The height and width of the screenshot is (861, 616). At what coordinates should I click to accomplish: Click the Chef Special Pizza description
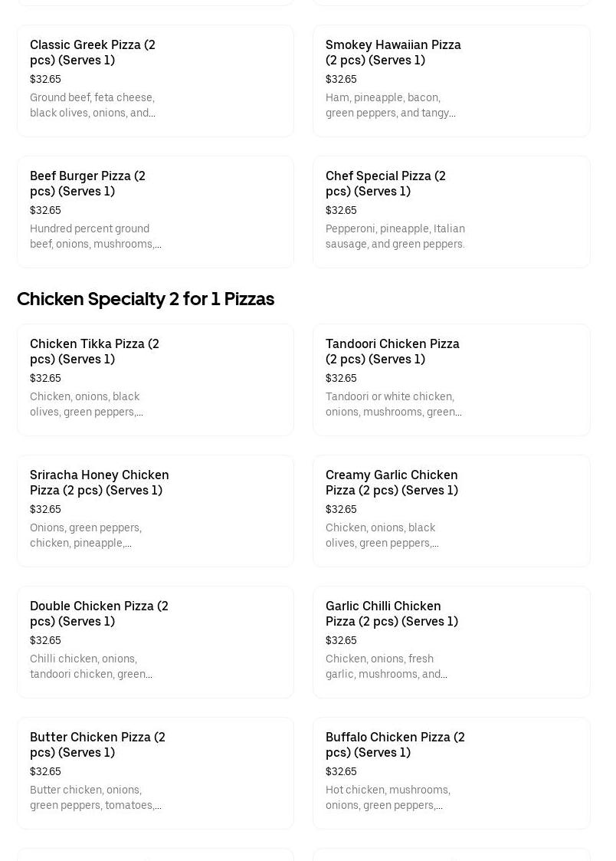(395, 236)
